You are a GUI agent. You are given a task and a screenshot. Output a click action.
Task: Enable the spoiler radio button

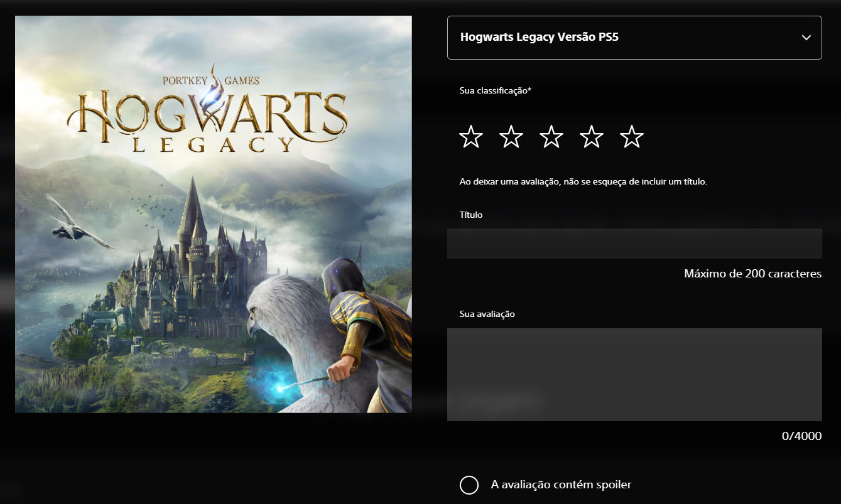click(469, 485)
